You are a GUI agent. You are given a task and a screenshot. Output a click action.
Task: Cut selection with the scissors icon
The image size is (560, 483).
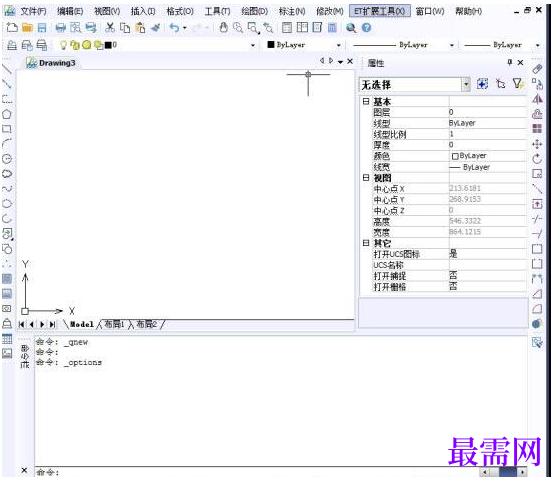pyautogui.click(x=110, y=28)
